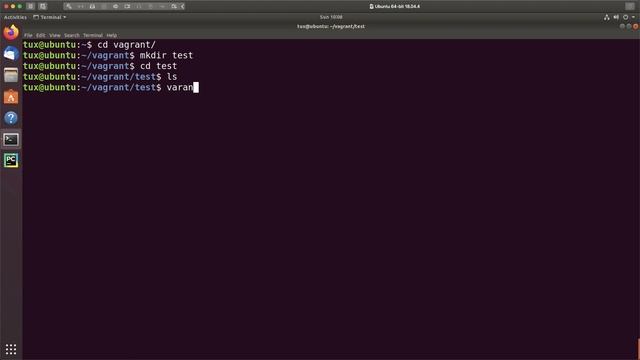This screenshot has width=640, height=360.
Task: Maximize the terminal window
Action: click(629, 27)
